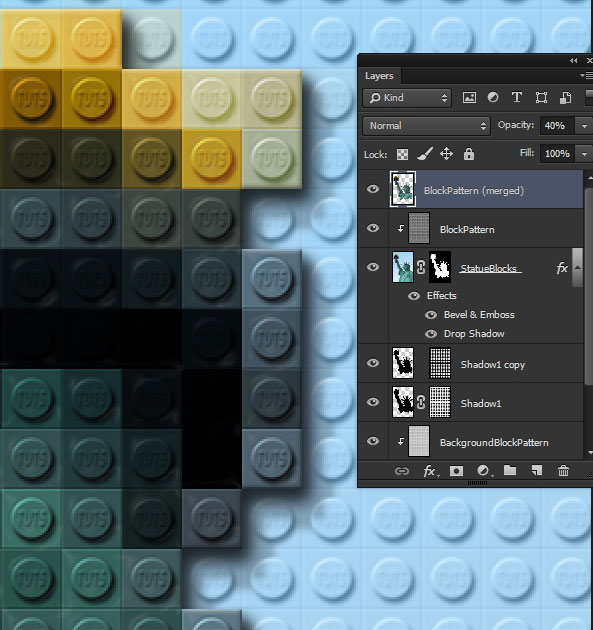Open the Kind filter dropdown
This screenshot has width=593, height=630.
pos(407,98)
